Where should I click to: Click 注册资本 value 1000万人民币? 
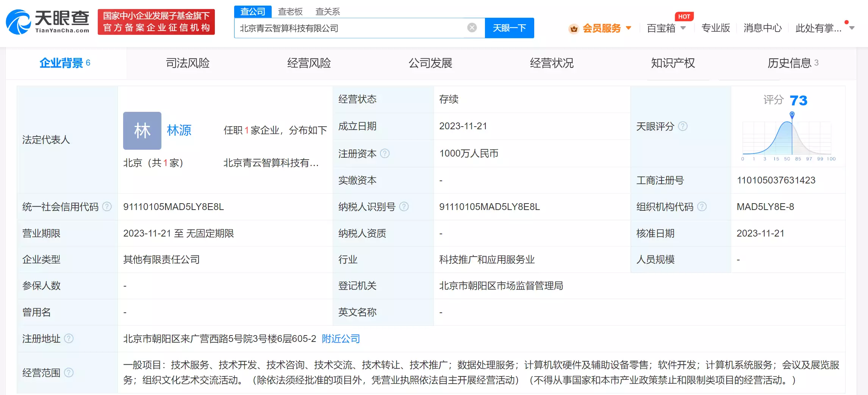(x=469, y=154)
